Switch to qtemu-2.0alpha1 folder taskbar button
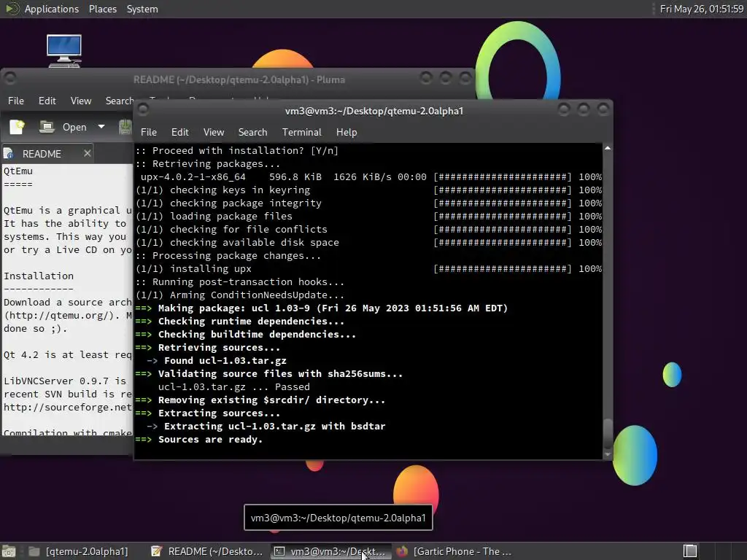 tap(79, 551)
